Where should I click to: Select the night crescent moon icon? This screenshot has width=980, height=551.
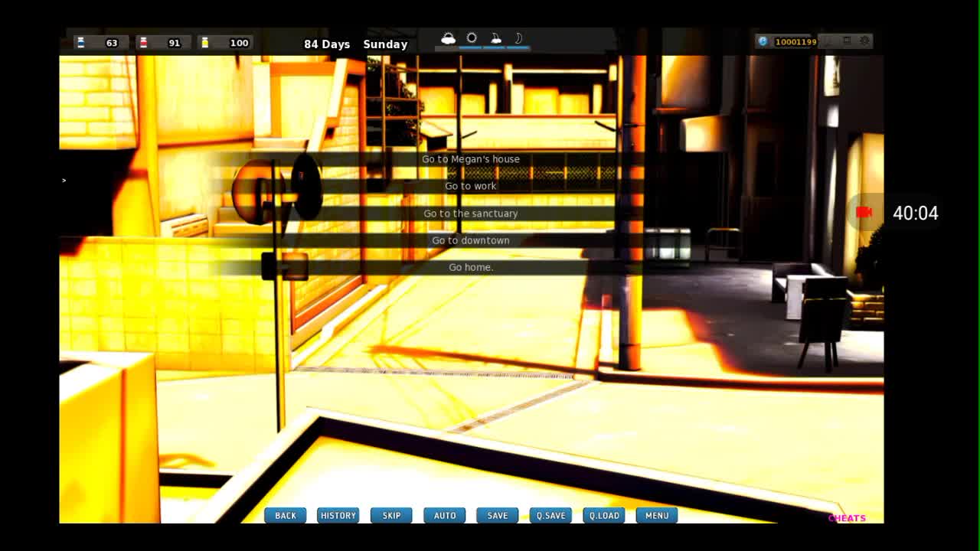[518, 38]
